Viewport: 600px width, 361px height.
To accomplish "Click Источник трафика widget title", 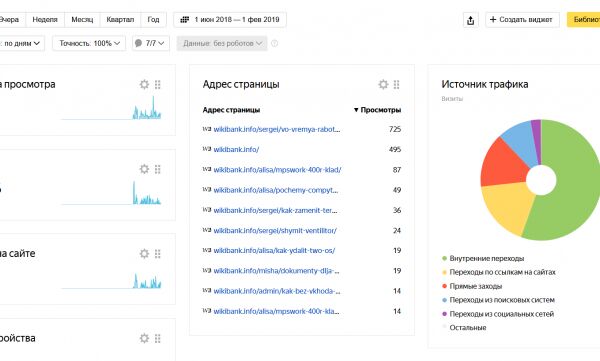I will coord(485,84).
